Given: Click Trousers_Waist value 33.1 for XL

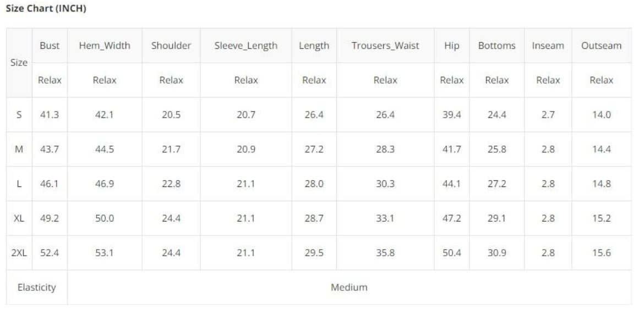Looking at the screenshot, I should click(x=385, y=218).
